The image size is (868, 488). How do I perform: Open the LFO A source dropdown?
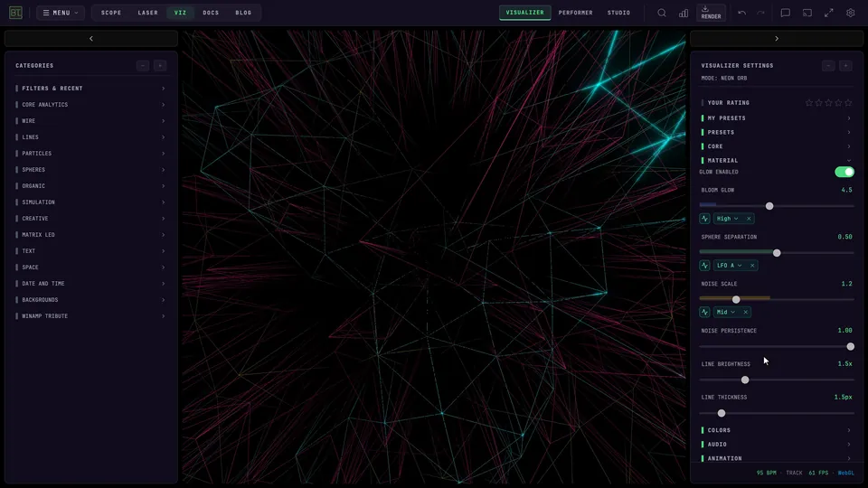click(730, 266)
